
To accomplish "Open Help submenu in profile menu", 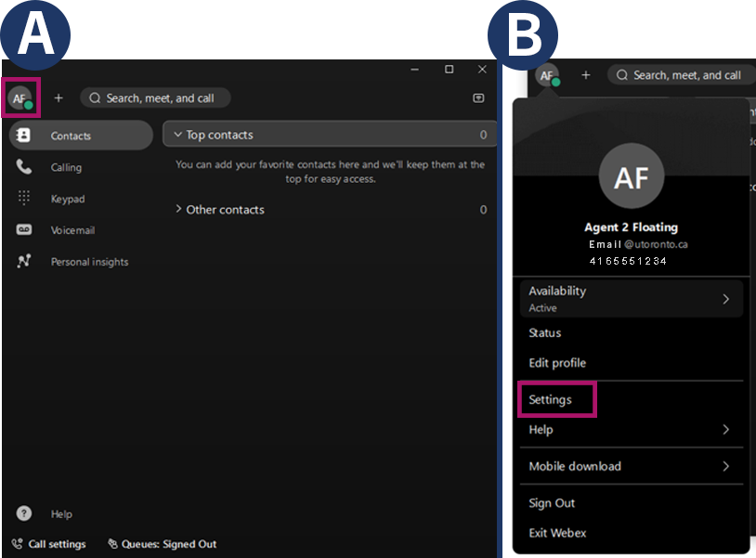I will 632,429.
